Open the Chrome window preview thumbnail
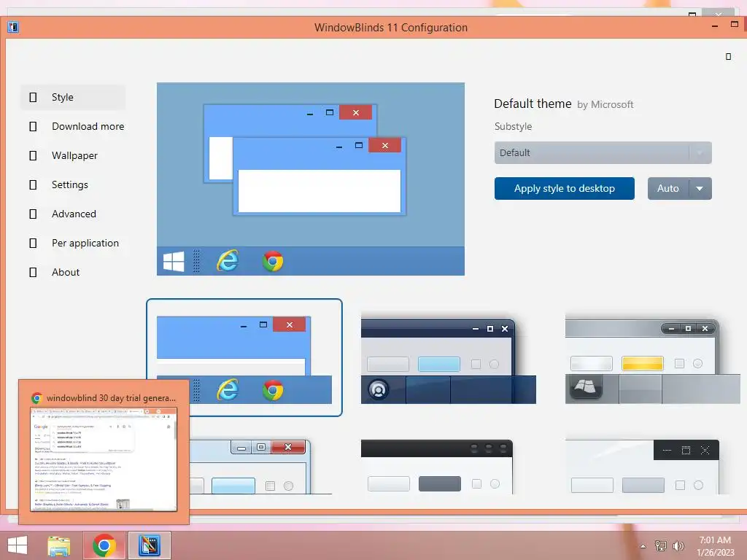This screenshot has width=747, height=560. [104, 459]
